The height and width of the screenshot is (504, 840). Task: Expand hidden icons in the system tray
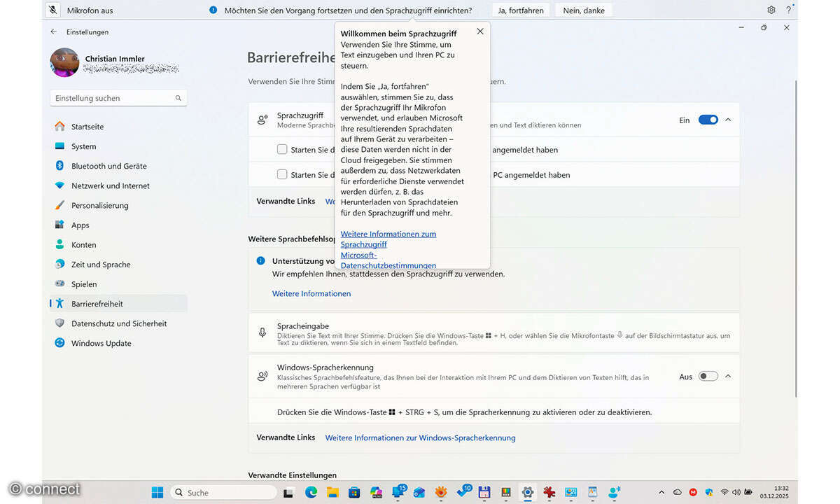coord(661,492)
